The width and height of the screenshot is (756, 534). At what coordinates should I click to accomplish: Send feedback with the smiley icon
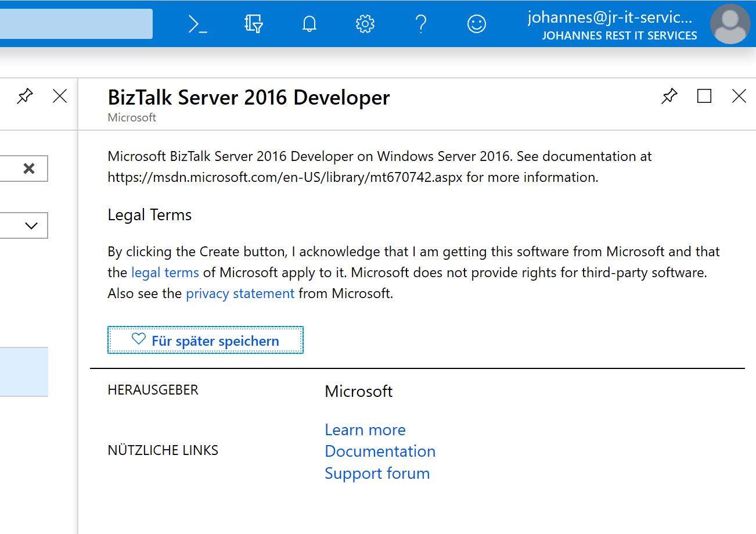[x=477, y=24]
